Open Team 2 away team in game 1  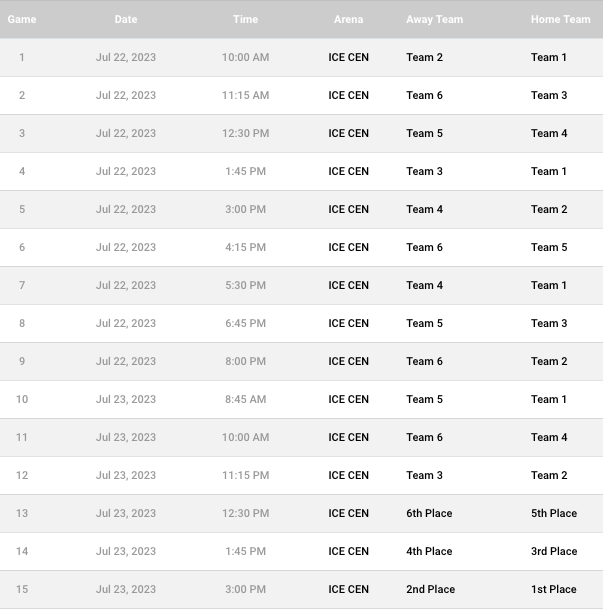click(x=424, y=57)
